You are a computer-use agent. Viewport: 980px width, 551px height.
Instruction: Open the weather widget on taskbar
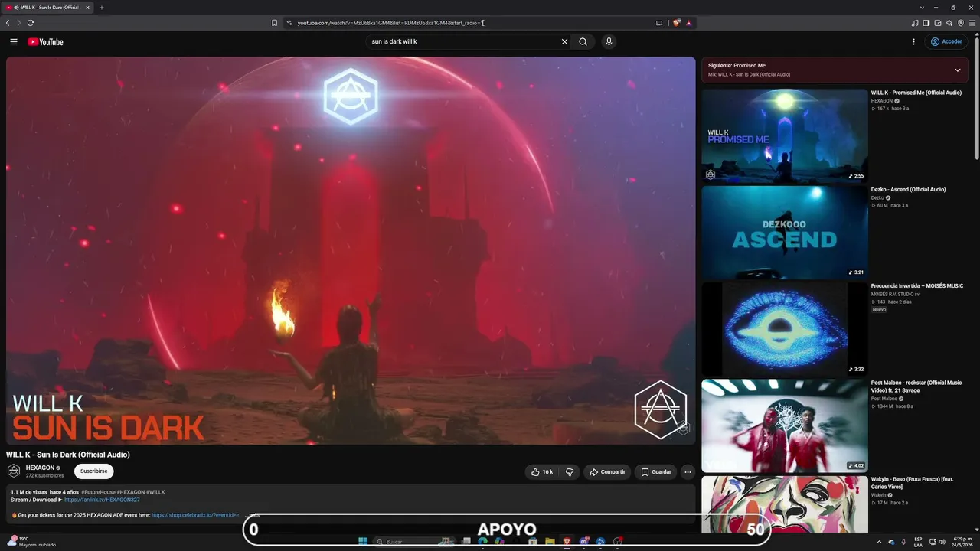(x=31, y=542)
